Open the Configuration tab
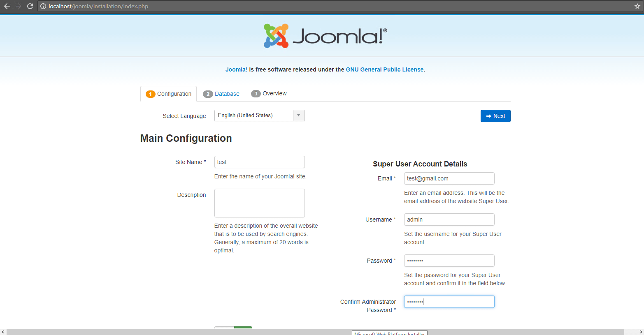Image resolution: width=644 pixels, height=335 pixels. (x=169, y=94)
